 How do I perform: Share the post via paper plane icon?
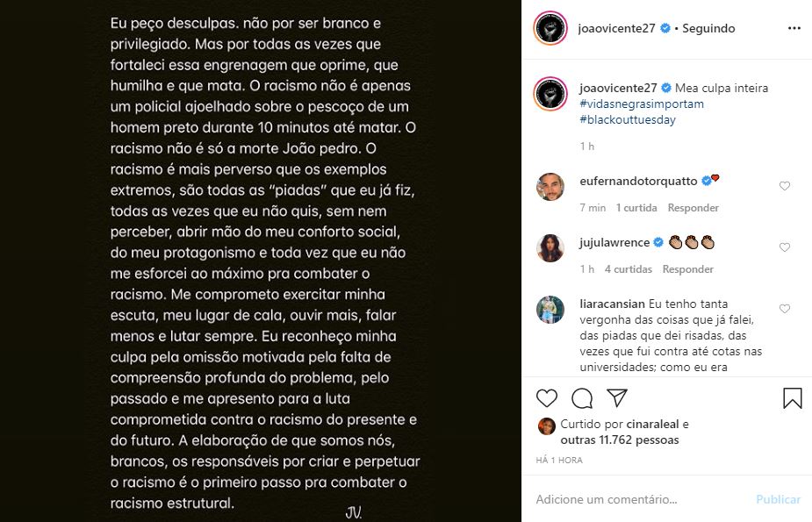pyautogui.click(x=617, y=398)
